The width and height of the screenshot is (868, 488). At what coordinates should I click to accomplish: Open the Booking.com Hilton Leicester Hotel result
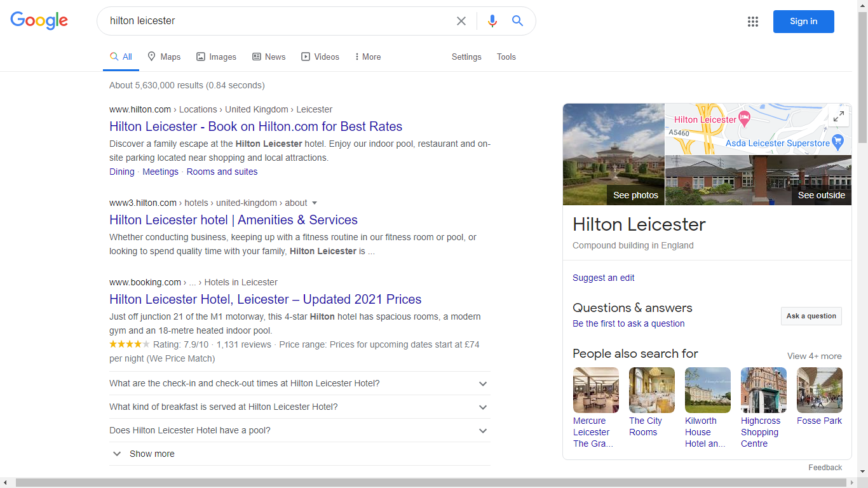pyautogui.click(x=265, y=299)
